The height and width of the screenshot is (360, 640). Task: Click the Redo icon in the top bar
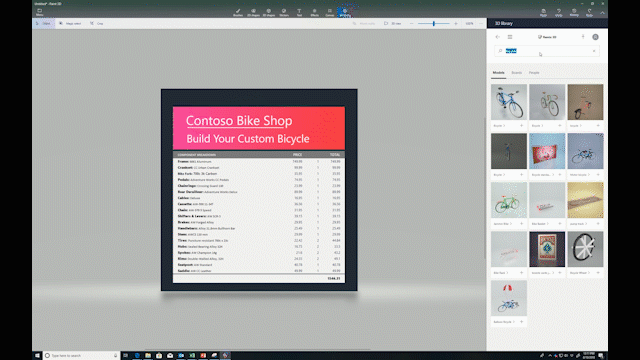pos(589,13)
